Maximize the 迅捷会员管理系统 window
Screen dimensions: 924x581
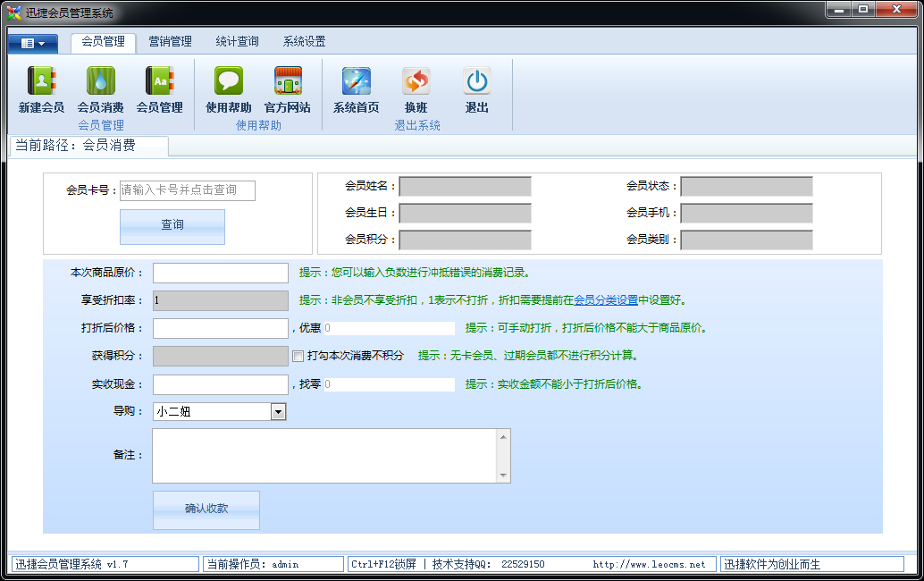863,10
